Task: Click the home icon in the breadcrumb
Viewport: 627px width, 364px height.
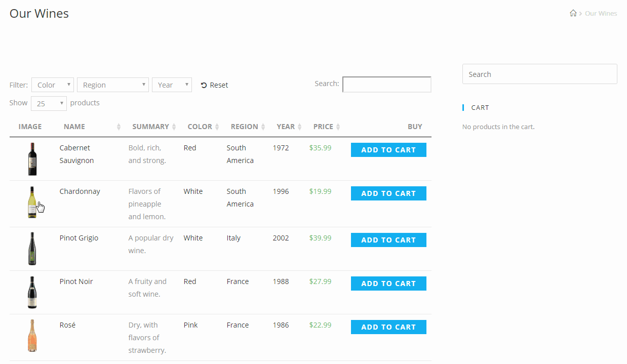Action: point(573,13)
